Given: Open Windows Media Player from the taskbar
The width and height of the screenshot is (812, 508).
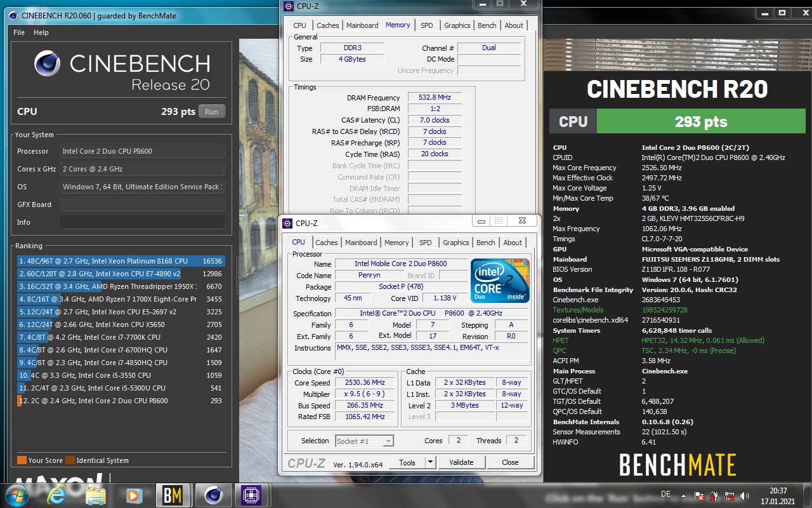Looking at the screenshot, I should click(133, 495).
